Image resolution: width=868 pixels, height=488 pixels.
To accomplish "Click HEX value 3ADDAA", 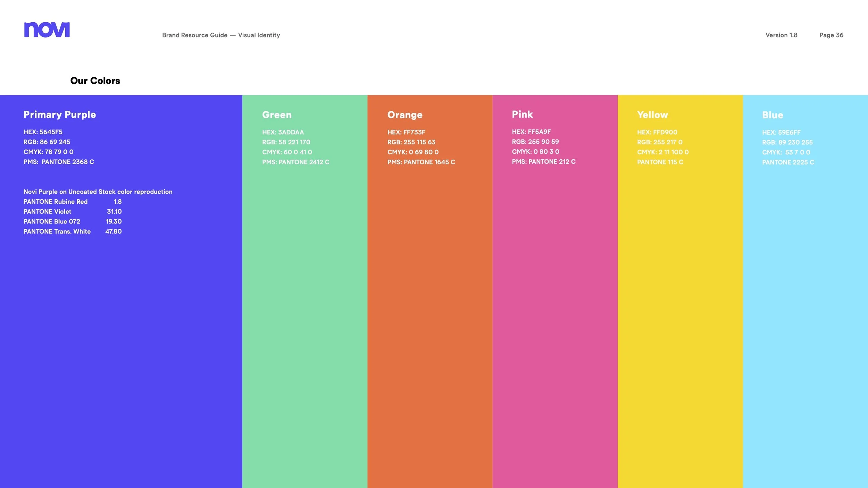I will coord(283,132).
